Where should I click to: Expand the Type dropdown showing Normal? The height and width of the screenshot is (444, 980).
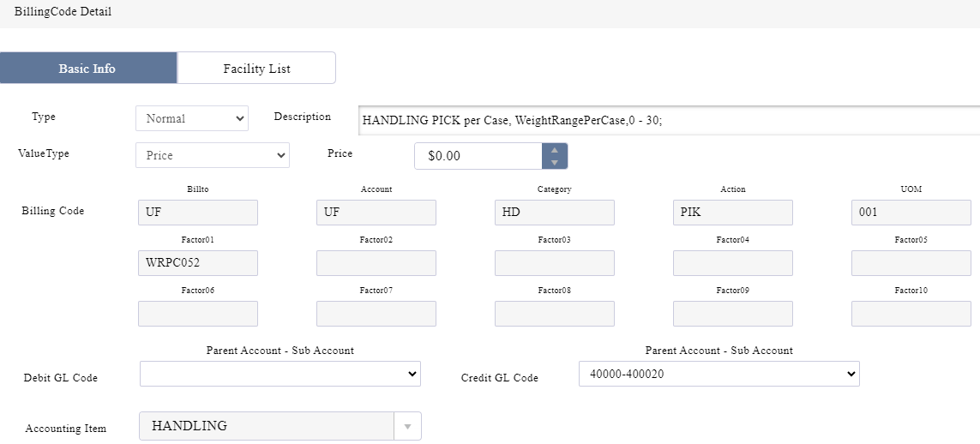191,119
